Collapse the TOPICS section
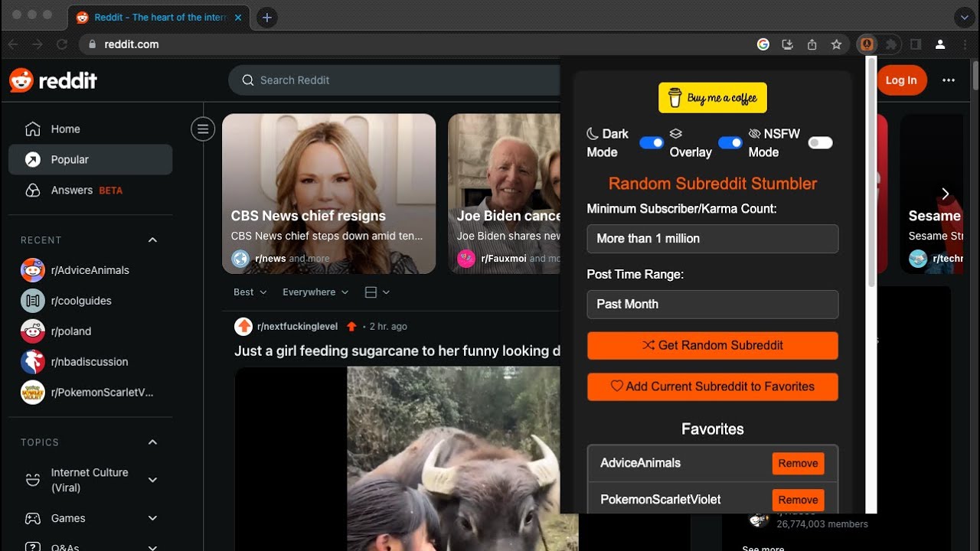Viewport: 980px width, 551px height. click(x=152, y=442)
